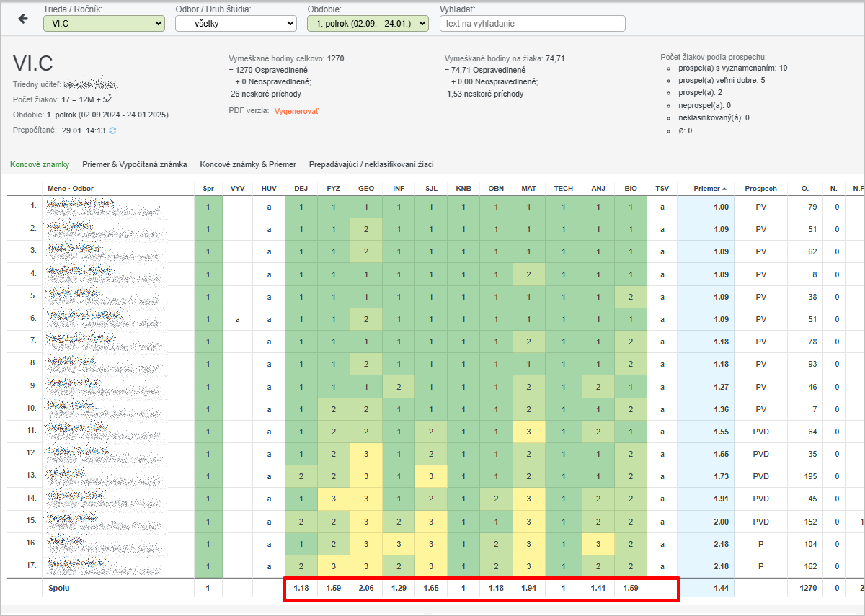Click the GEO column header
Viewport: 865px width, 616px height.
tap(365, 189)
